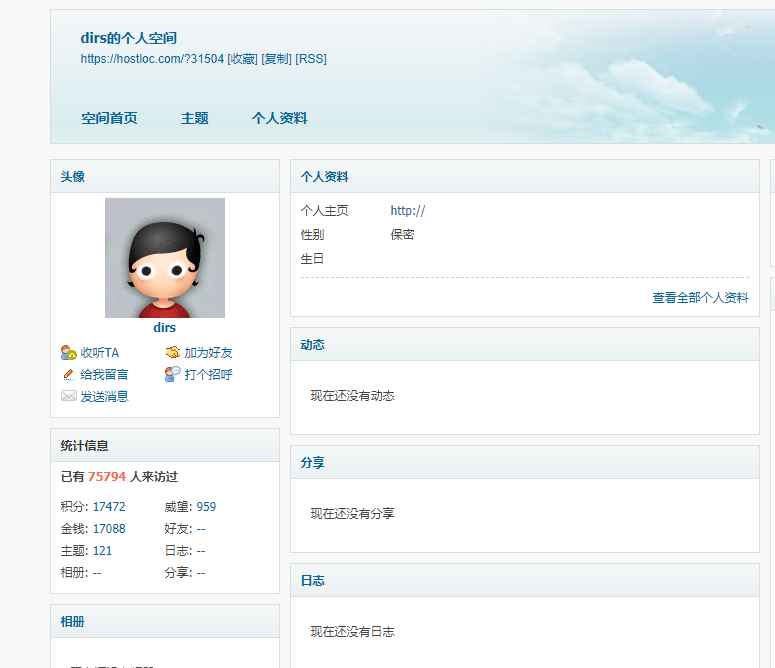This screenshot has height=668, width=775.
Task: Click the 现在还没有日志 message
Action: [x=352, y=632]
